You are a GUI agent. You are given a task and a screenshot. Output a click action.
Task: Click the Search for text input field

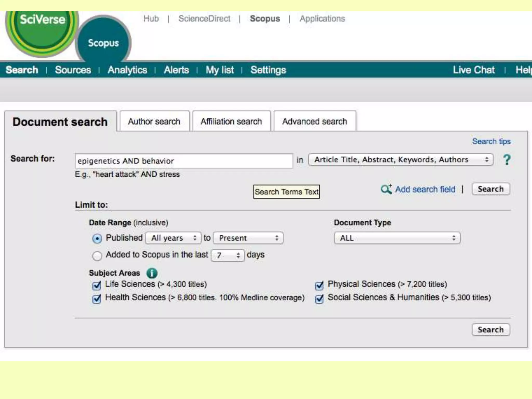(x=184, y=161)
